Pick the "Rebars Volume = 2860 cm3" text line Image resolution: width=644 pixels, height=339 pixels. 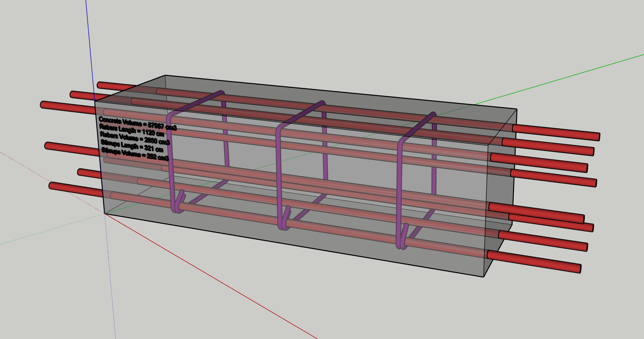coord(135,138)
